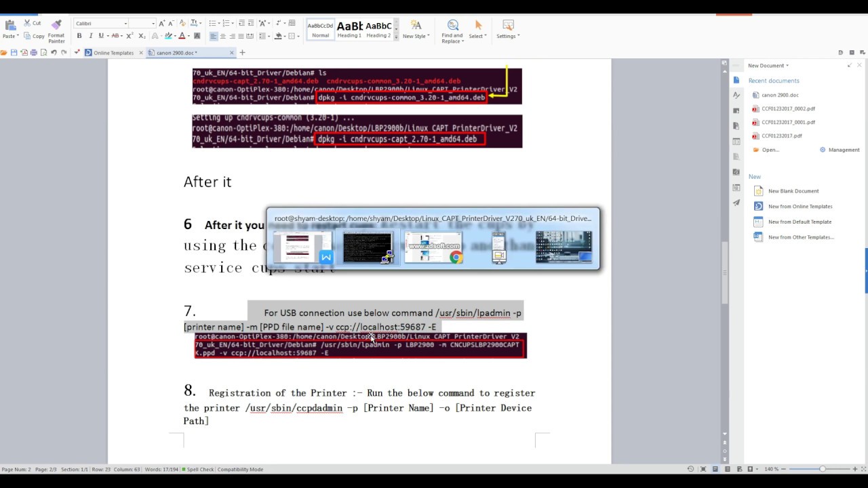Open the Calibri font name dropdown
868x488 pixels.
coord(125,24)
